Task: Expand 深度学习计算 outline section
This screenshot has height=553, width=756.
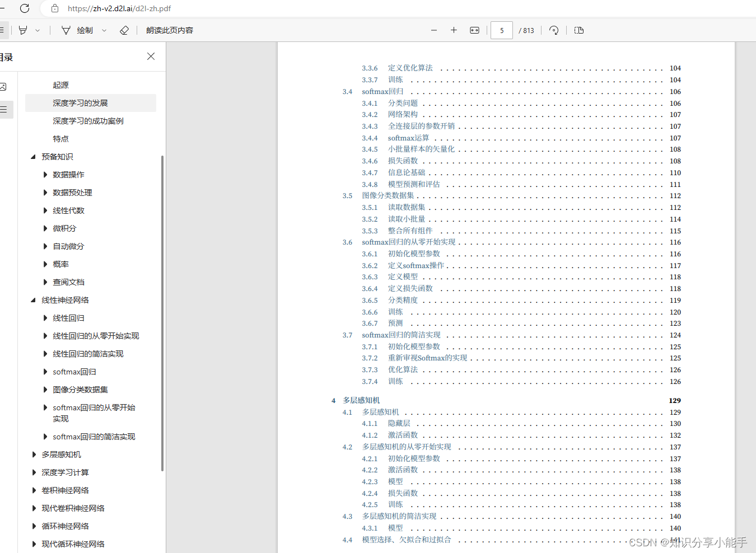Action: pyautogui.click(x=34, y=472)
